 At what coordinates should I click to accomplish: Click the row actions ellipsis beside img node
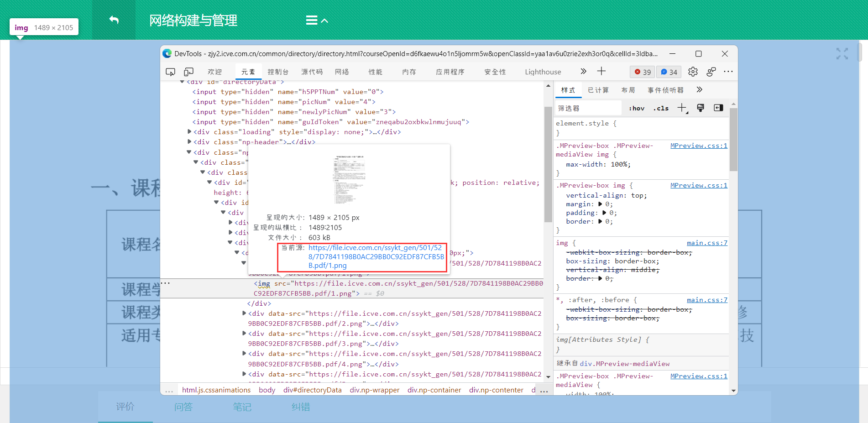click(165, 283)
